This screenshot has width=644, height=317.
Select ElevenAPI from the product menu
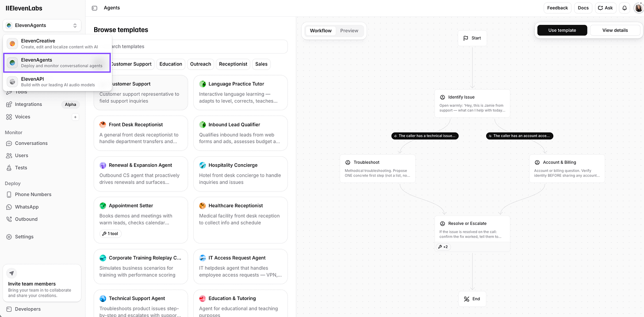click(x=57, y=82)
